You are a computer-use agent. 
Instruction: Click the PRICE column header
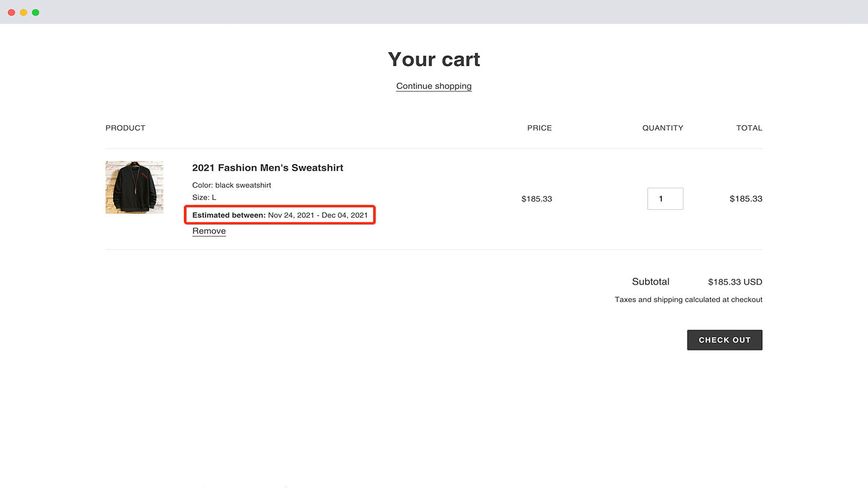click(539, 128)
